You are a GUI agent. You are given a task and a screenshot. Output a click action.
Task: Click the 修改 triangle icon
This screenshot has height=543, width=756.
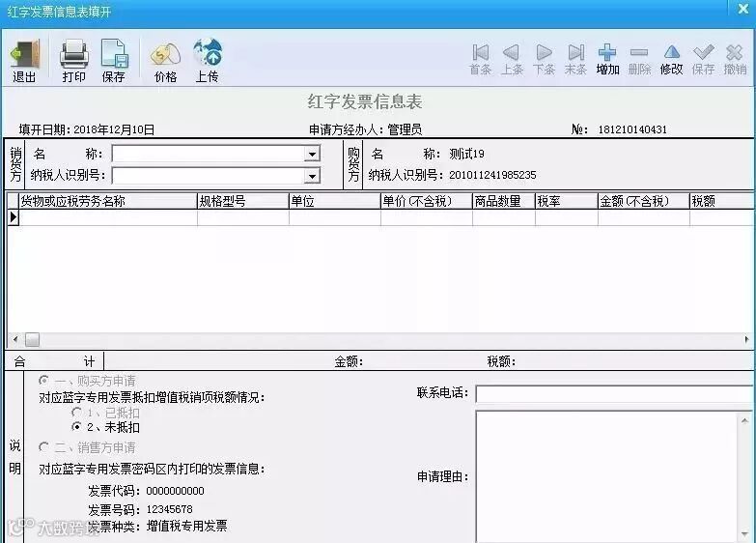pos(672,52)
